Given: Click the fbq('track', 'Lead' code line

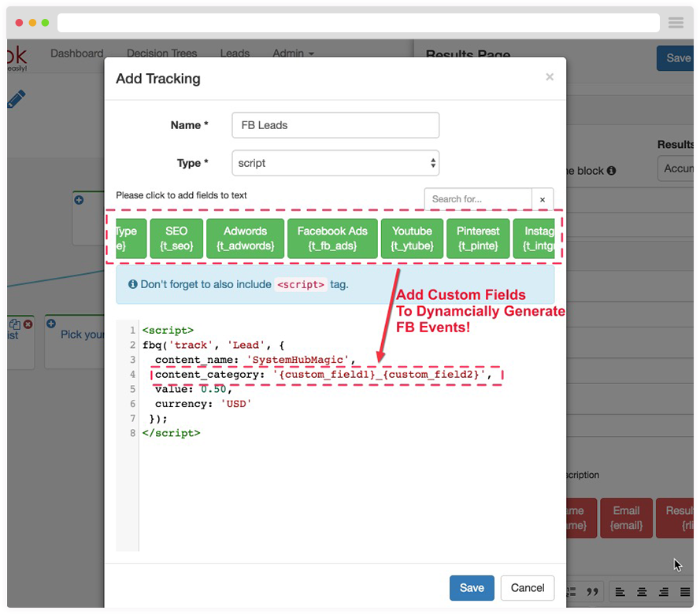Looking at the screenshot, I should (x=213, y=345).
